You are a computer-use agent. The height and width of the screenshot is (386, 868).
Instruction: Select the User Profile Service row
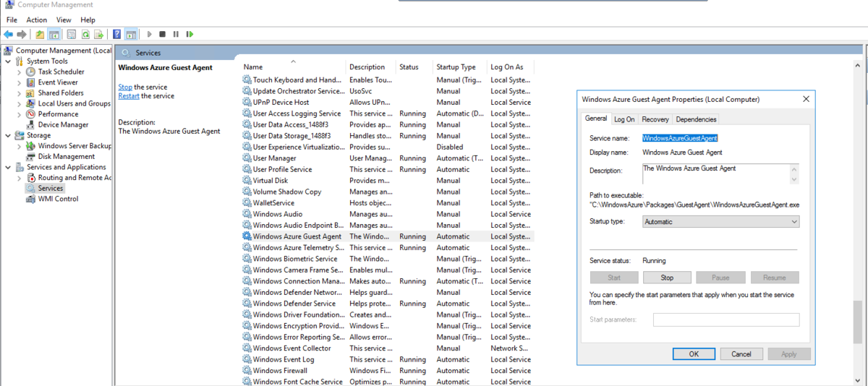pos(388,169)
